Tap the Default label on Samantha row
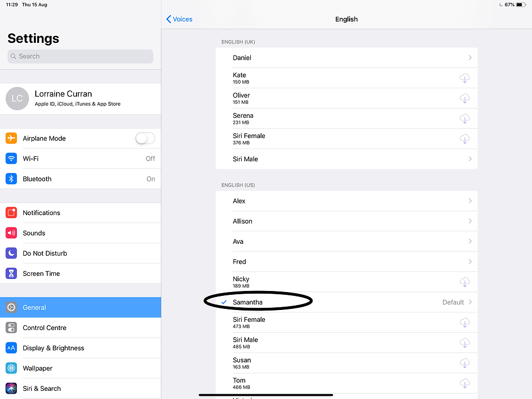The image size is (532, 399). pos(453,302)
